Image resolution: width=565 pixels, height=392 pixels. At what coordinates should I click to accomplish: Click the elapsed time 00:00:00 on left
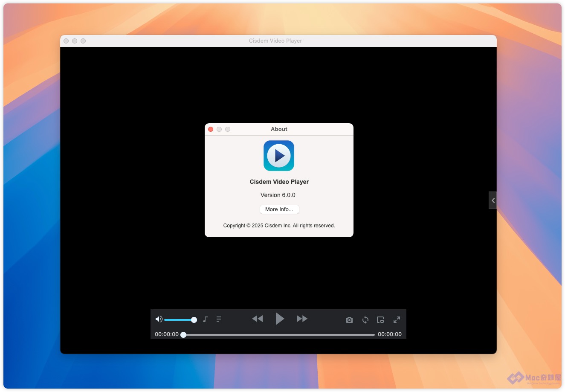pyautogui.click(x=167, y=334)
